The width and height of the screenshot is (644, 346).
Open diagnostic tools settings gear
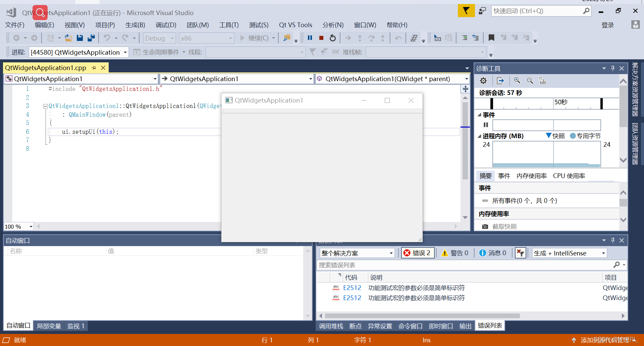point(483,81)
